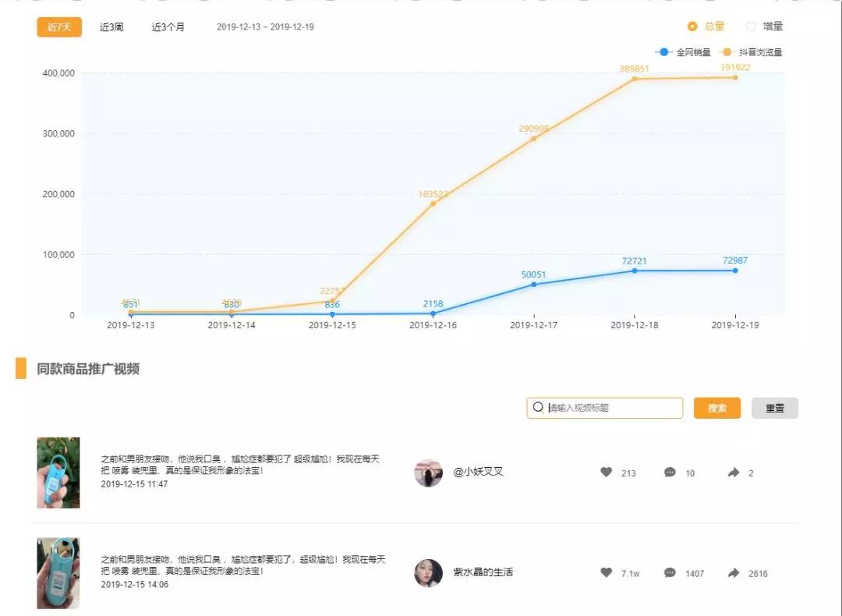
Task: Click the comment bubble icon with count 10
Action: click(x=670, y=473)
